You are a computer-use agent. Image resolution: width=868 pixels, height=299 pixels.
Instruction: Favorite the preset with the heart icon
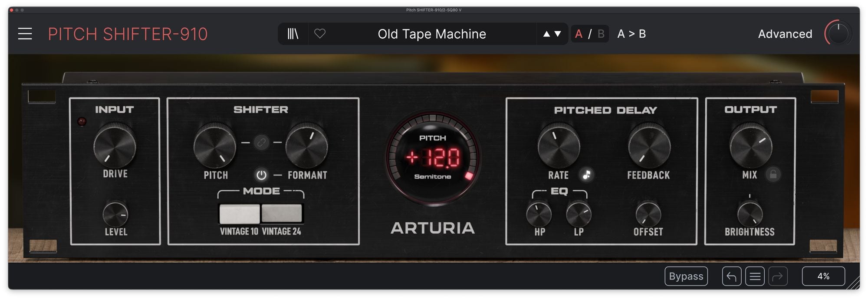coord(320,34)
